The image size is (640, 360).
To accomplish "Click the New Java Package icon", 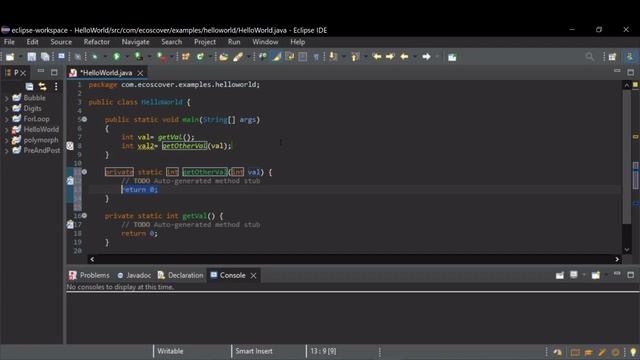I will (x=186, y=57).
